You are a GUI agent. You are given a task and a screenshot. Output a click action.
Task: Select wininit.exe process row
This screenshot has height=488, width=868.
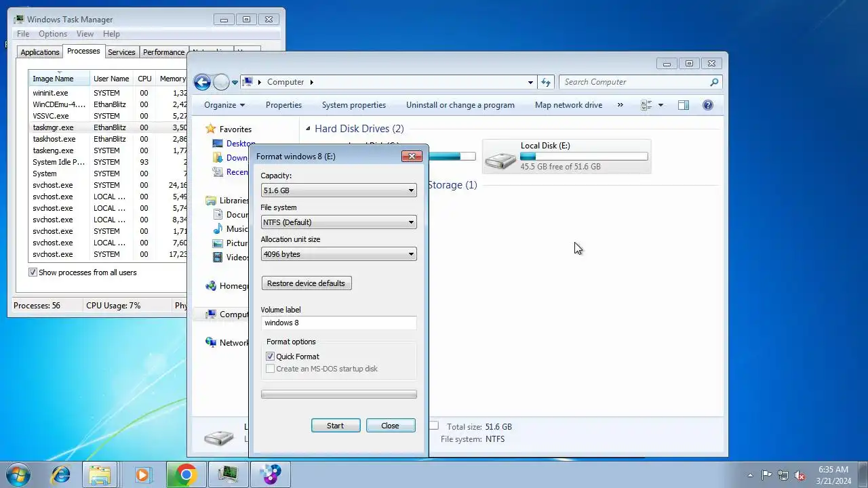(108, 93)
